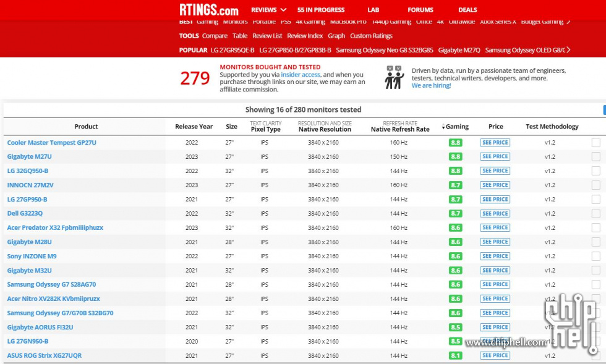Image resolution: width=606 pixels, height=364 pixels.
Task: Check the Gigabyte M28U compare box
Action: point(595,242)
